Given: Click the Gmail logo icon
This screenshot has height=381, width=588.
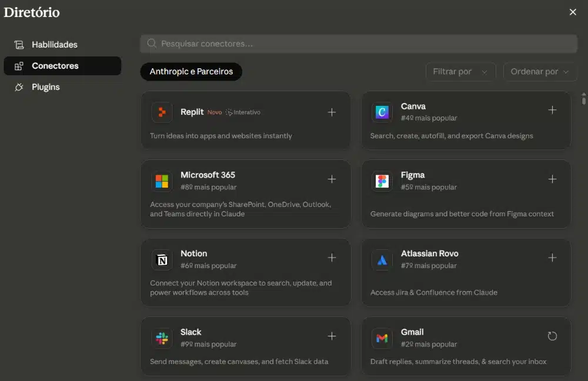Looking at the screenshot, I should pyautogui.click(x=382, y=338).
